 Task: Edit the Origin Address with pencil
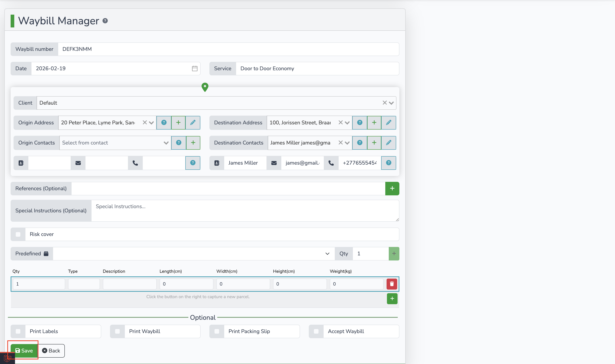click(193, 122)
